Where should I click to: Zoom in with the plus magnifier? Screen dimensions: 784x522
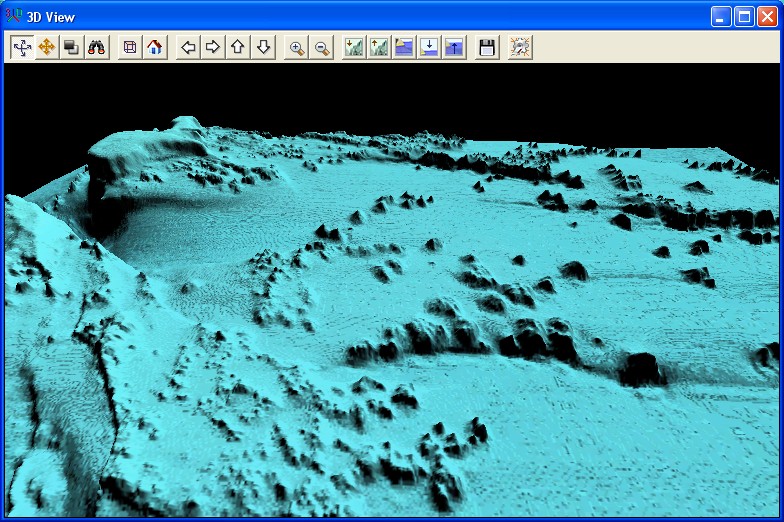click(296, 48)
